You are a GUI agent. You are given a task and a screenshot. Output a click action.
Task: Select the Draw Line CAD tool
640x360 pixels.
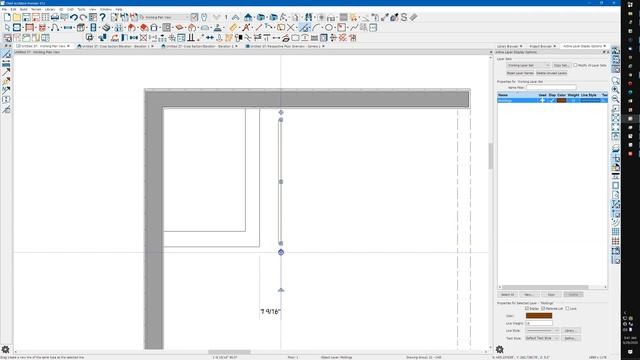258,28
